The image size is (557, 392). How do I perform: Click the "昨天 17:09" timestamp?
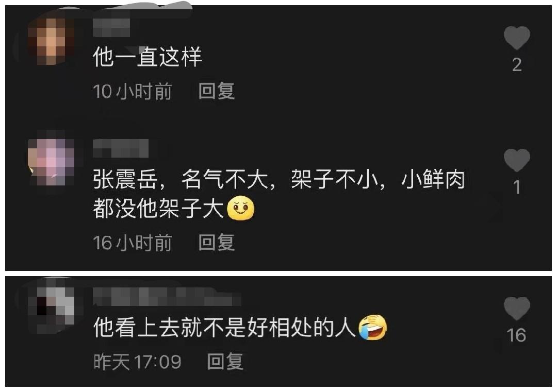coord(138,362)
